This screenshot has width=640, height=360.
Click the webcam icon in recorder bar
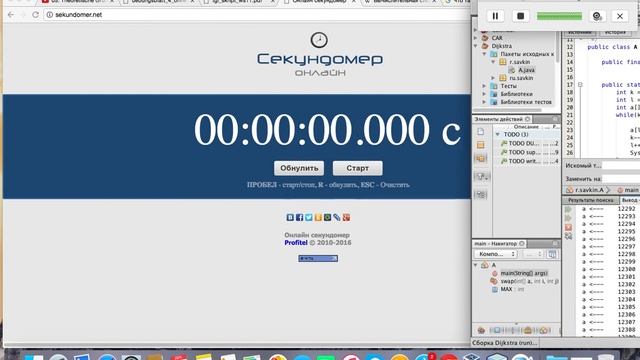click(597, 16)
